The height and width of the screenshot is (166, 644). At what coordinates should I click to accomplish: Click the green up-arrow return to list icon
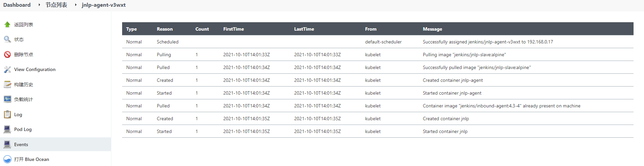[x=7, y=25]
